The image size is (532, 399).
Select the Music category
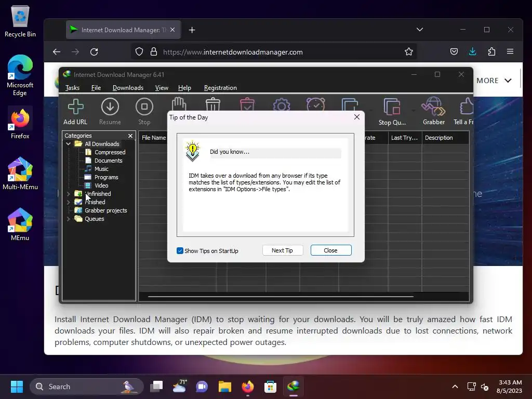[101, 169]
